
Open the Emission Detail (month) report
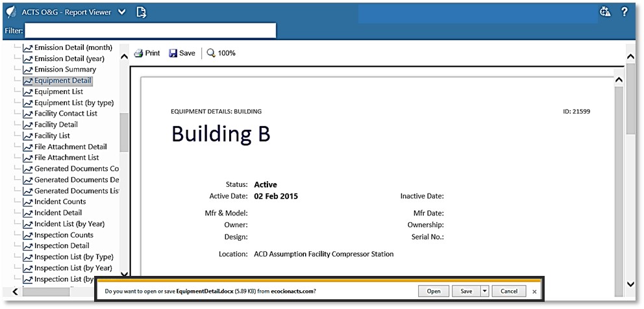point(73,47)
